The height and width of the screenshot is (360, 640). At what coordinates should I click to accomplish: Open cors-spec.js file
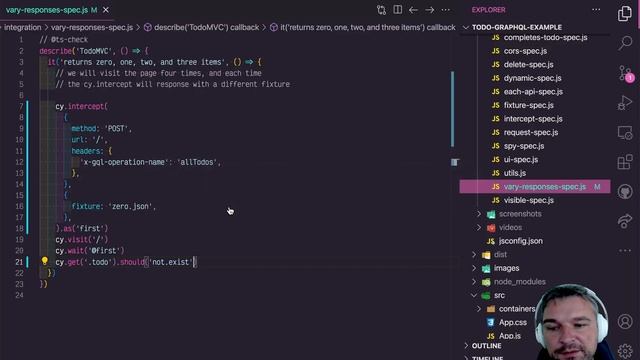(525, 51)
